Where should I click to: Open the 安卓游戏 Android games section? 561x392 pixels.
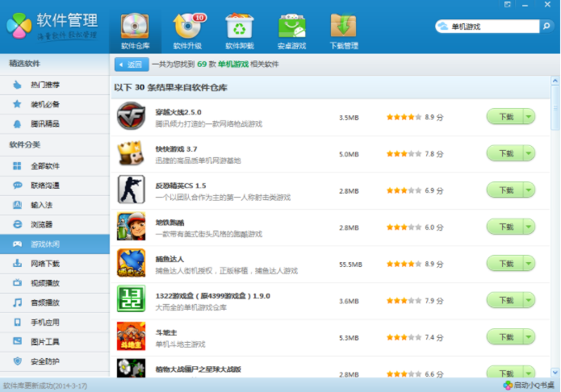coord(291,31)
